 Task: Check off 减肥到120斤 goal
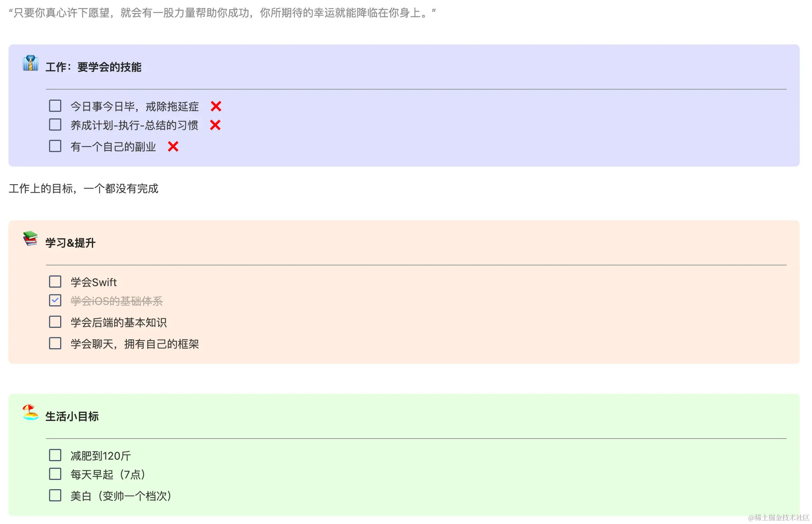pos(55,455)
